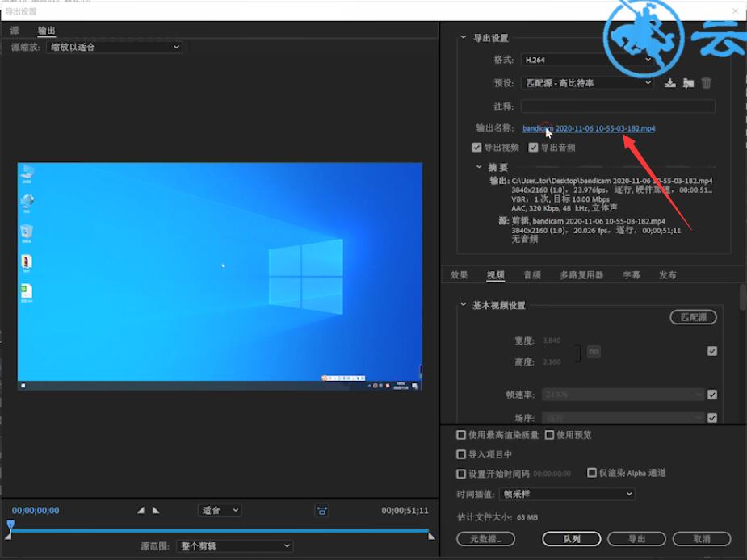Enable 使用预览 checkbox
The image size is (747, 560).
coord(549,435)
